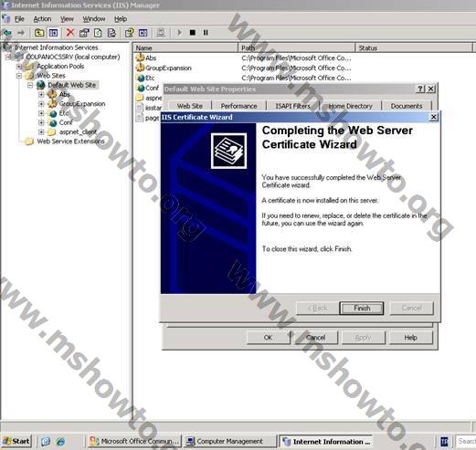Image resolution: width=476 pixels, height=450 pixels.
Task: Click Help in the Properties dialog
Action: 410,338
